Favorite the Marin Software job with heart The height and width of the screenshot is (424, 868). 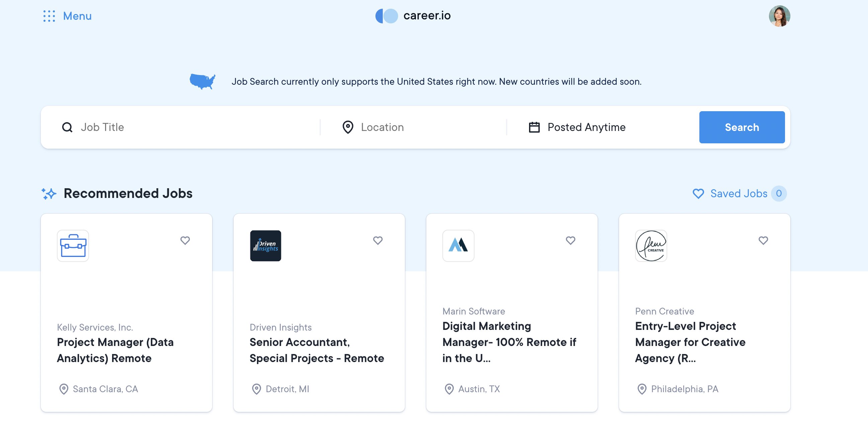coord(570,240)
